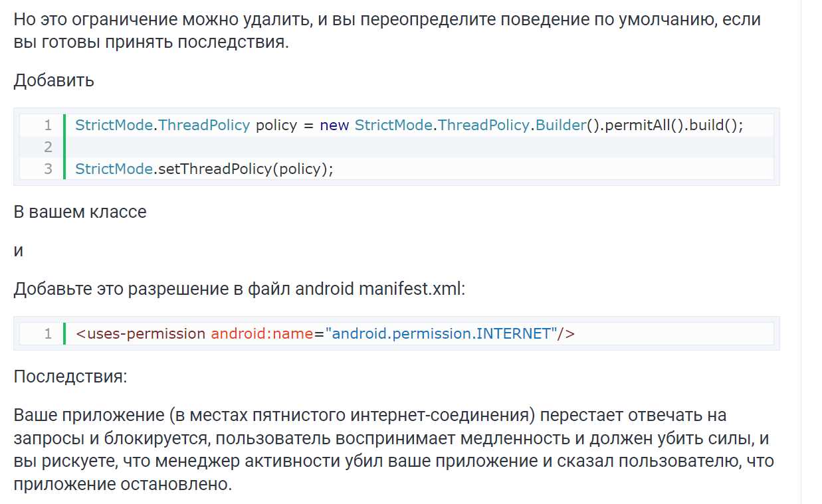Click the word 'Добавить' above code

[x=54, y=81]
